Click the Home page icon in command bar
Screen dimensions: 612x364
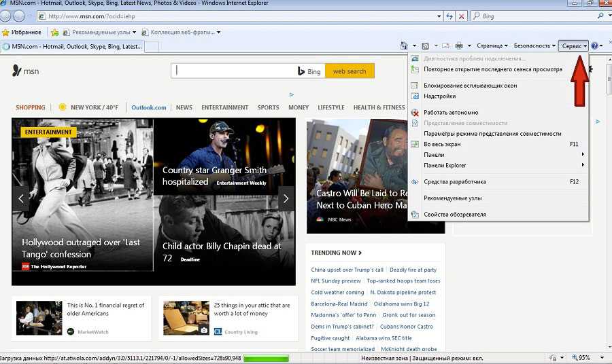click(404, 45)
